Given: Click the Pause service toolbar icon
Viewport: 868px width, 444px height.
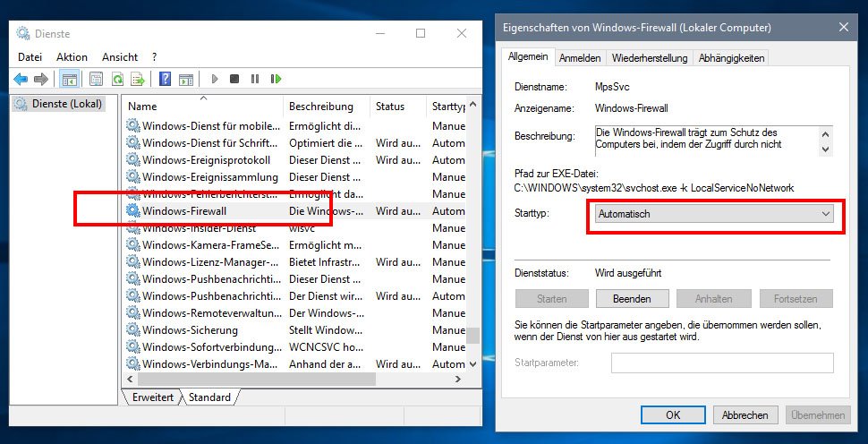Looking at the screenshot, I should 255,79.
